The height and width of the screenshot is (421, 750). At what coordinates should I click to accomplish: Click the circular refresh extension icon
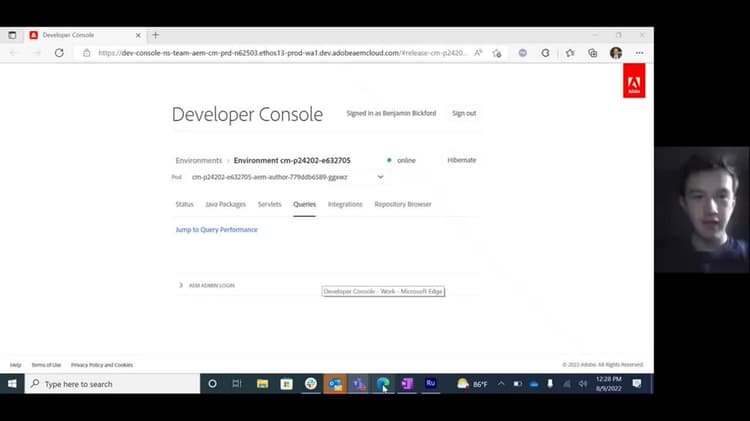[545, 53]
